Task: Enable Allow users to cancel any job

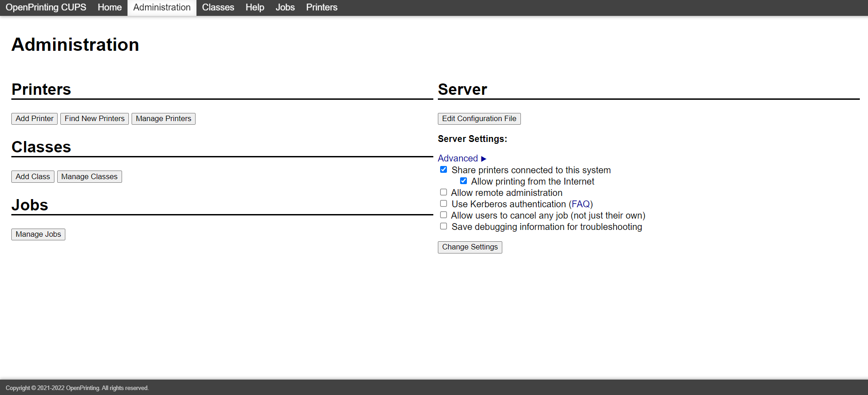Action: [x=443, y=215]
